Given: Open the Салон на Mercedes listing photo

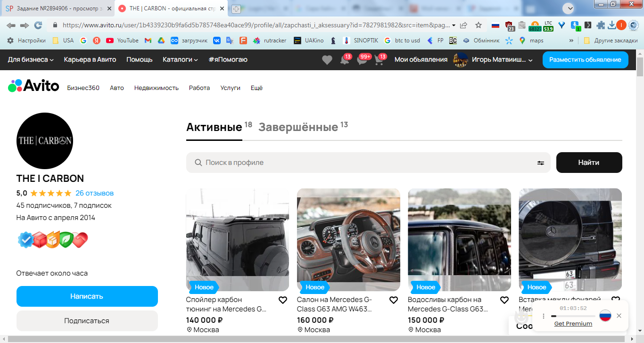Looking at the screenshot, I should point(348,239).
